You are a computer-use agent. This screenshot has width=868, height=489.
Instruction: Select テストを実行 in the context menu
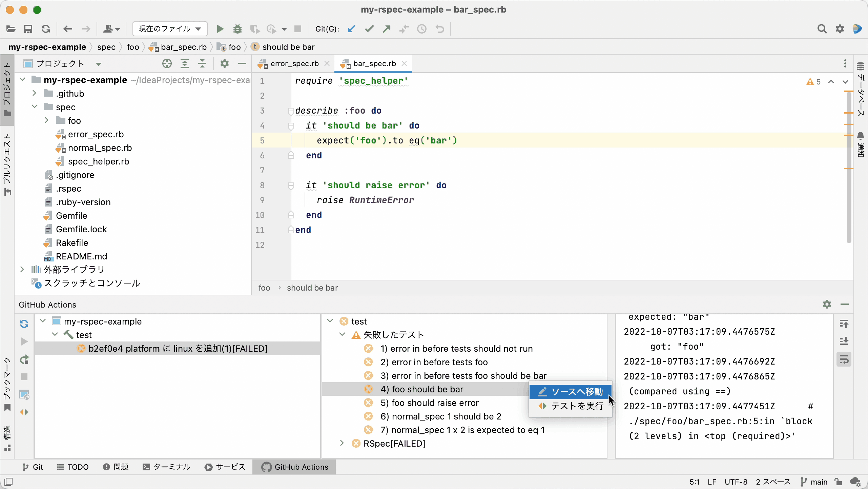click(x=571, y=406)
